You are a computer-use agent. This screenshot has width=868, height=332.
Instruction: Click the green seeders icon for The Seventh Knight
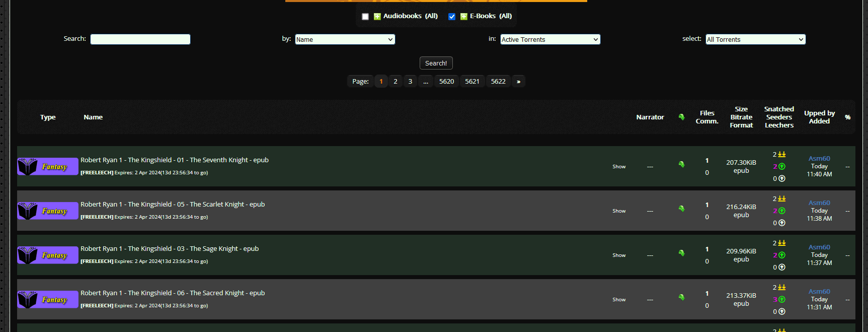pos(782,167)
